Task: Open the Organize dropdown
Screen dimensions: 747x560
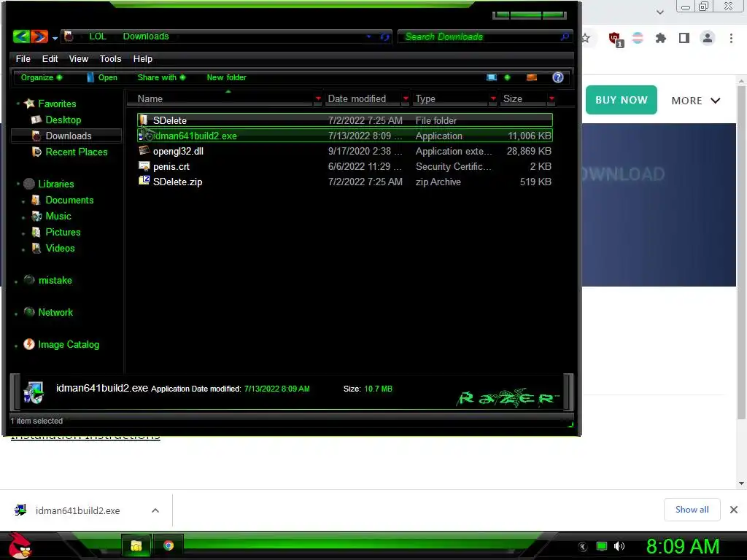Action: point(41,77)
